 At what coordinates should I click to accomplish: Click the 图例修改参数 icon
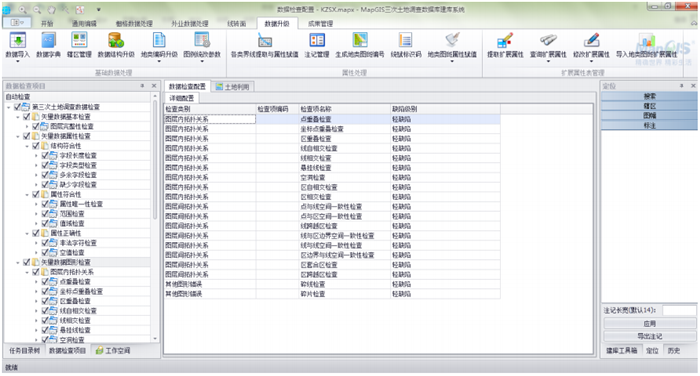point(202,41)
